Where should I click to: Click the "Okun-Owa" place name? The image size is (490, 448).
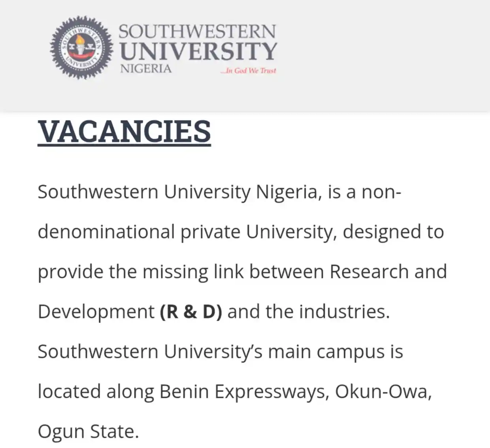(x=382, y=391)
